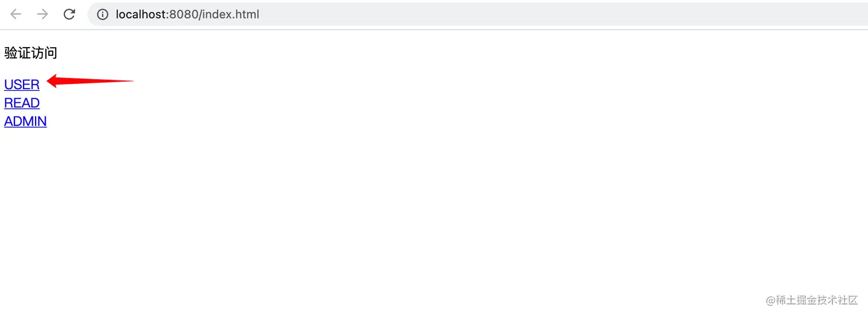
Task: Follow the READ link
Action: pyautogui.click(x=22, y=103)
